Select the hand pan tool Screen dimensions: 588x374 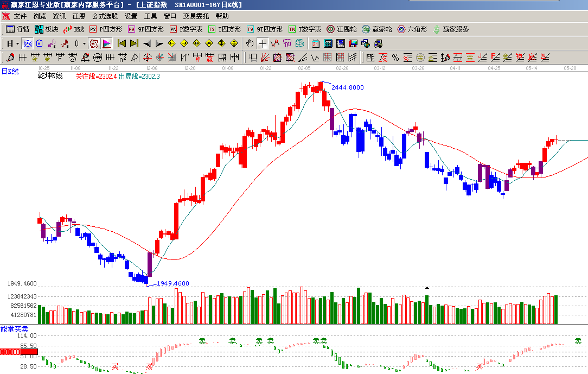[250, 43]
